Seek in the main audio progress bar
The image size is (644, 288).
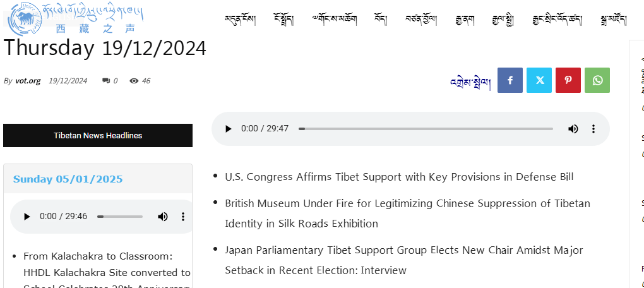[426, 129]
